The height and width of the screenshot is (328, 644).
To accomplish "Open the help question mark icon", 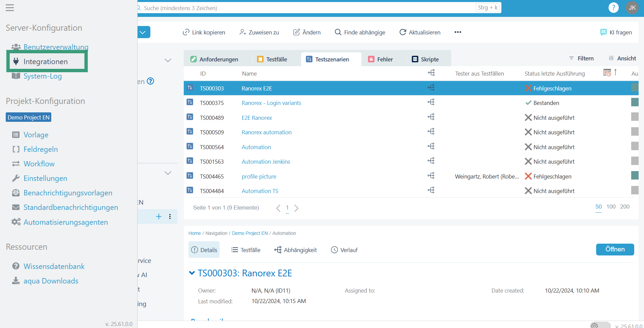I will [x=613, y=7].
